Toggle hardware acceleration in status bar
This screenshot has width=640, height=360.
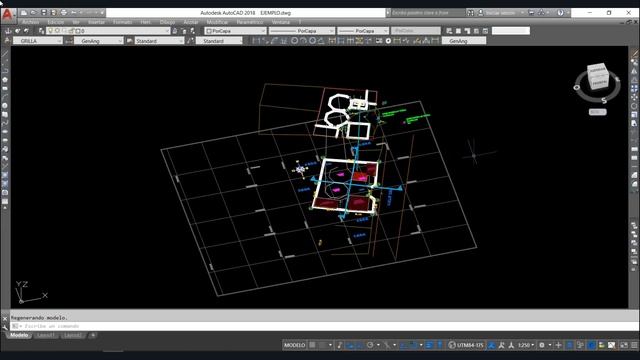(x=591, y=345)
